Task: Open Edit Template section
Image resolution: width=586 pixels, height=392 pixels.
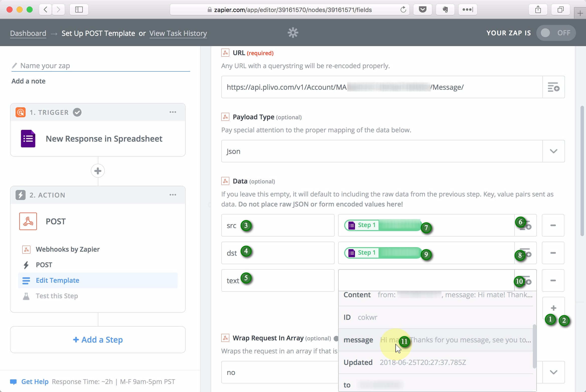Action: 98,280
